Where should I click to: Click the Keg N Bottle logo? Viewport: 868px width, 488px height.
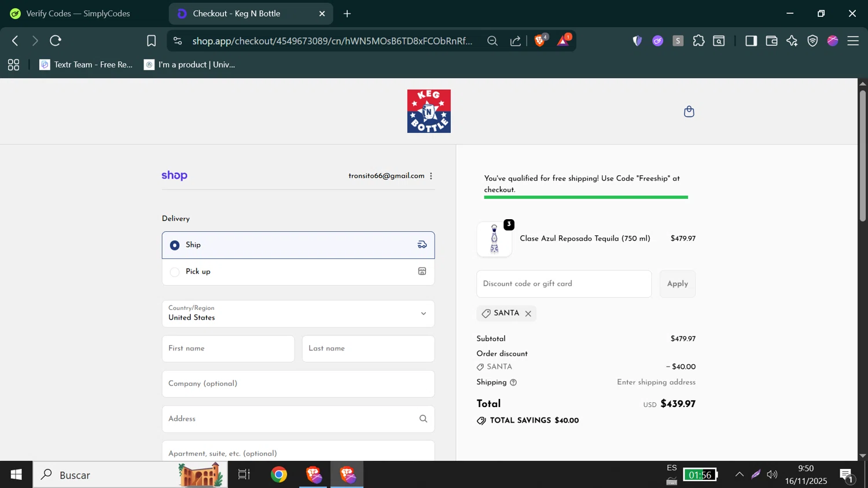pos(429,111)
